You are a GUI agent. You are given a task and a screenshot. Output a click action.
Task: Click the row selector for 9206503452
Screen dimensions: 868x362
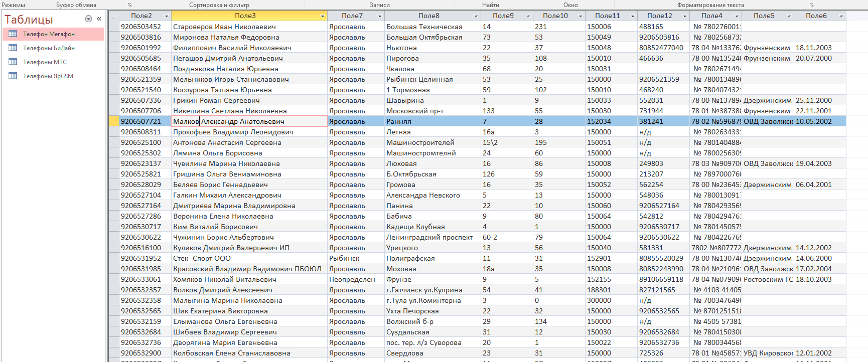114,27
